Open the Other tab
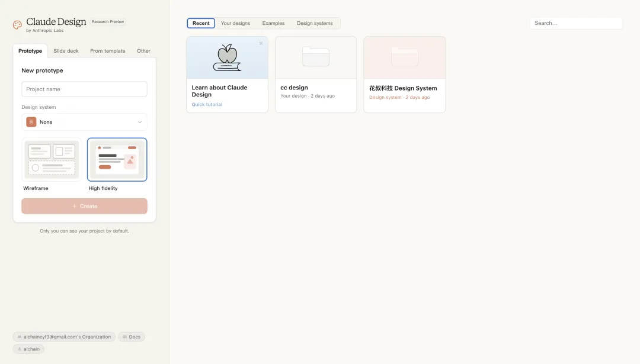 pyautogui.click(x=143, y=51)
